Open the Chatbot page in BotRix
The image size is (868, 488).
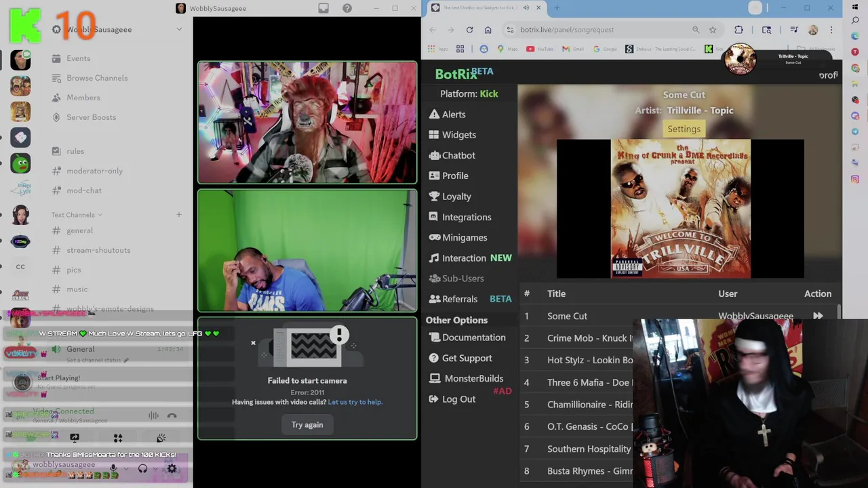point(452,155)
